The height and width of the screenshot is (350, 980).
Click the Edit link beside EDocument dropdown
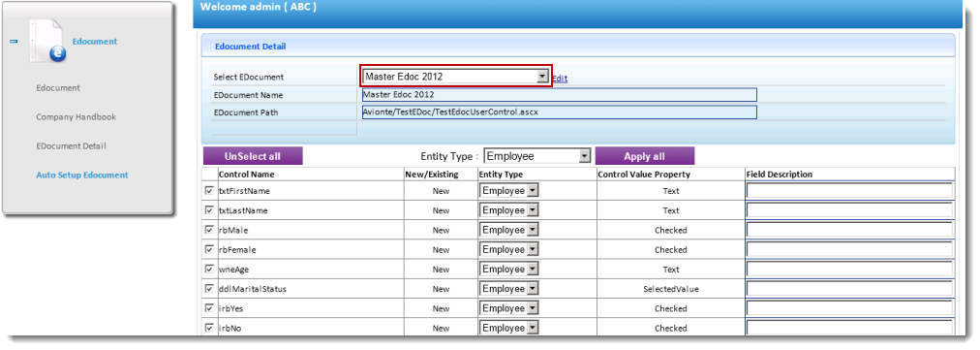coord(560,79)
